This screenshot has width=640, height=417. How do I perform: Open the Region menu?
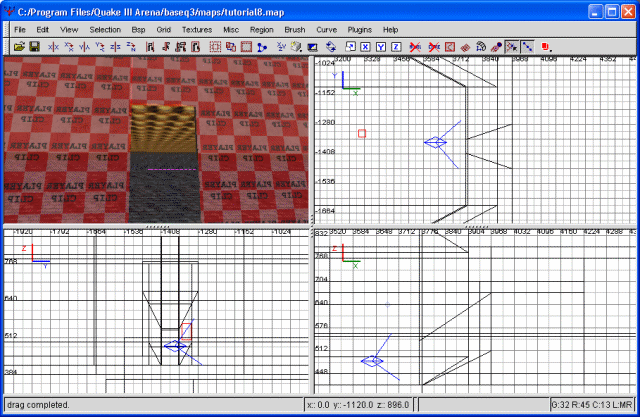[x=262, y=30]
